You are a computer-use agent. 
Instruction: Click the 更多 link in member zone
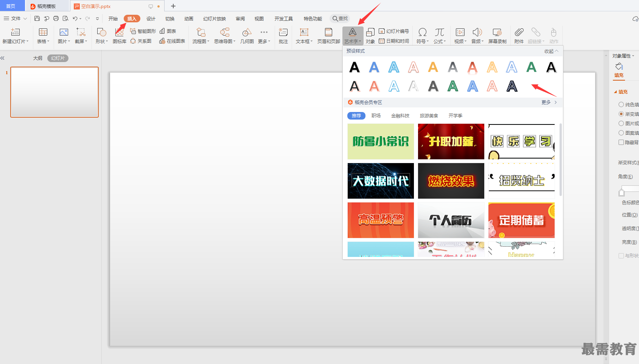549,103
